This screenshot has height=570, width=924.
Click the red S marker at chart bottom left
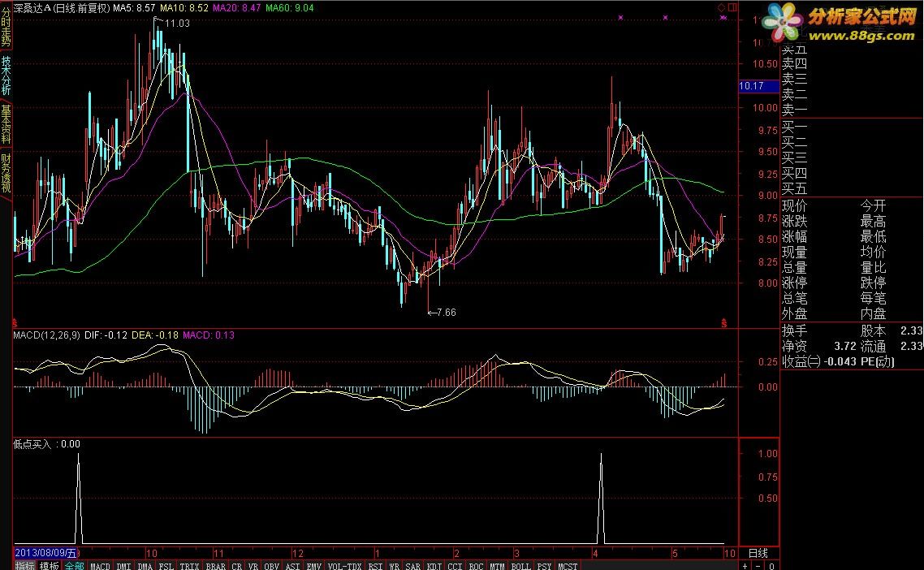[15, 324]
